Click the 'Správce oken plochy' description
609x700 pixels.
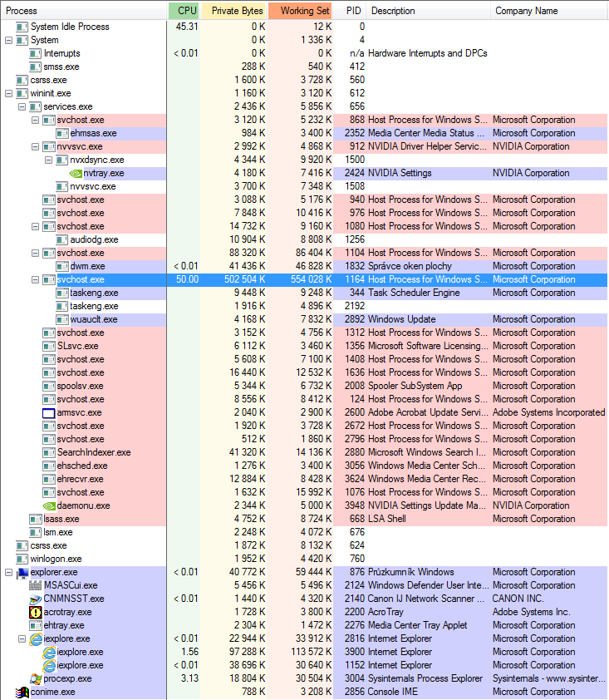coord(410,267)
